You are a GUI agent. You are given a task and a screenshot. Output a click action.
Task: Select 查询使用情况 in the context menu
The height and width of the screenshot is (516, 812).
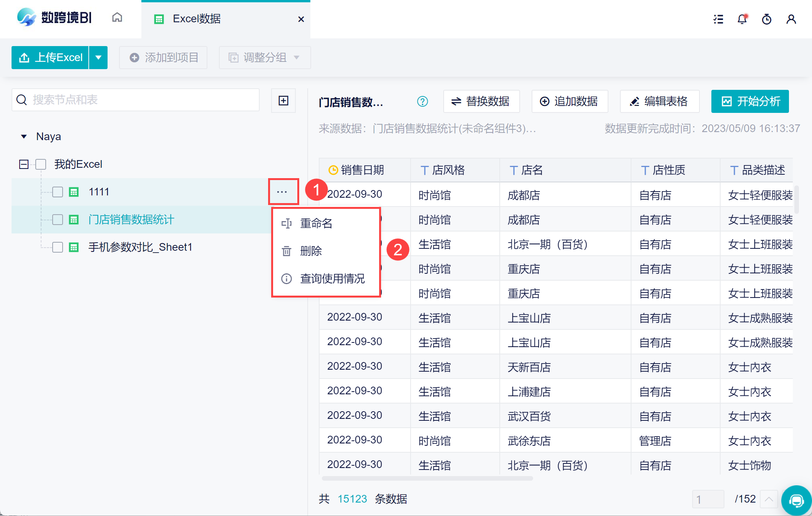(x=332, y=278)
